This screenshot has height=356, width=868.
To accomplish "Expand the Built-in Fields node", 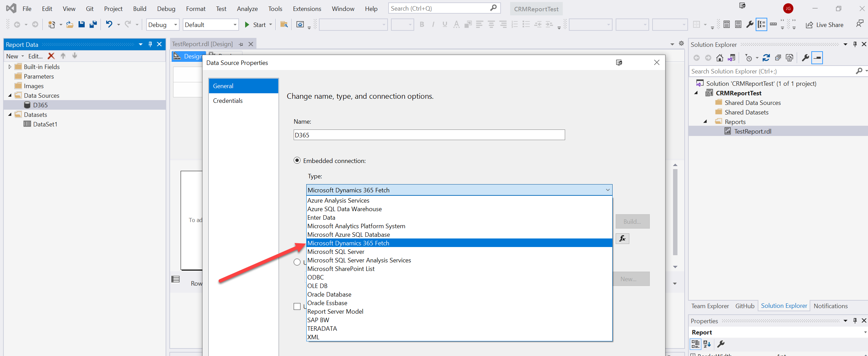I will click(10, 67).
